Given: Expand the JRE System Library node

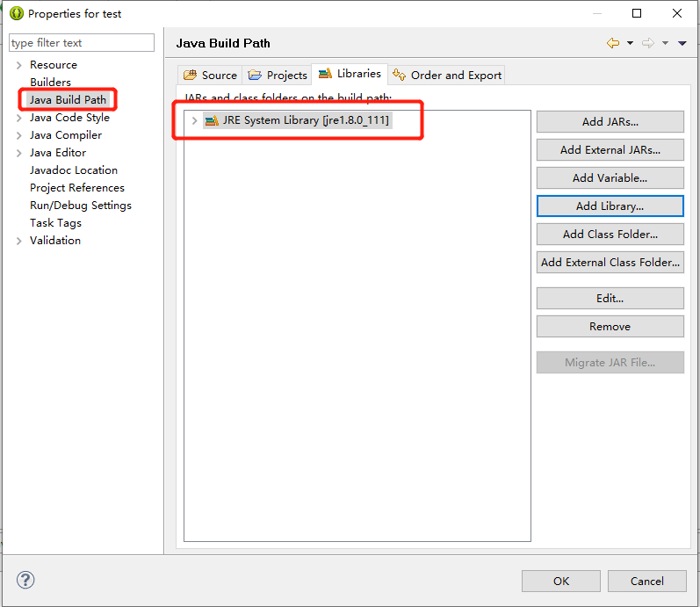Looking at the screenshot, I should coord(194,120).
